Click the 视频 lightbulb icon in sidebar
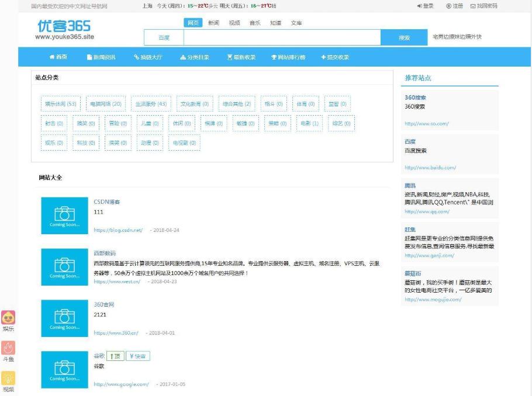 coord(8,378)
